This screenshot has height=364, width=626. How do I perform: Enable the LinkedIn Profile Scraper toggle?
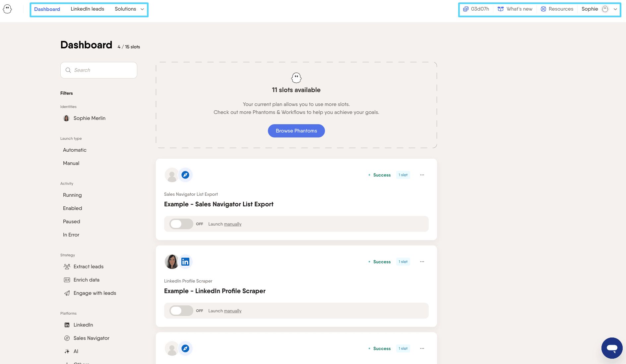tap(181, 311)
